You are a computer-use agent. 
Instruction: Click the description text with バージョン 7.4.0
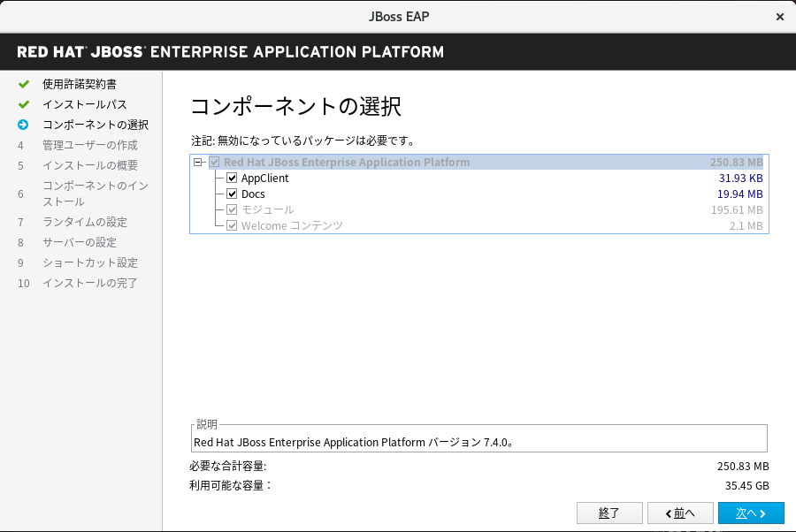[x=355, y=442]
